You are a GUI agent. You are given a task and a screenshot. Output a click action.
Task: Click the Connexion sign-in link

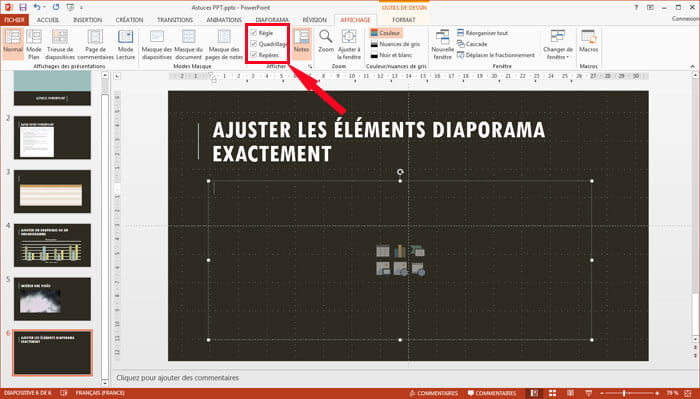point(685,19)
